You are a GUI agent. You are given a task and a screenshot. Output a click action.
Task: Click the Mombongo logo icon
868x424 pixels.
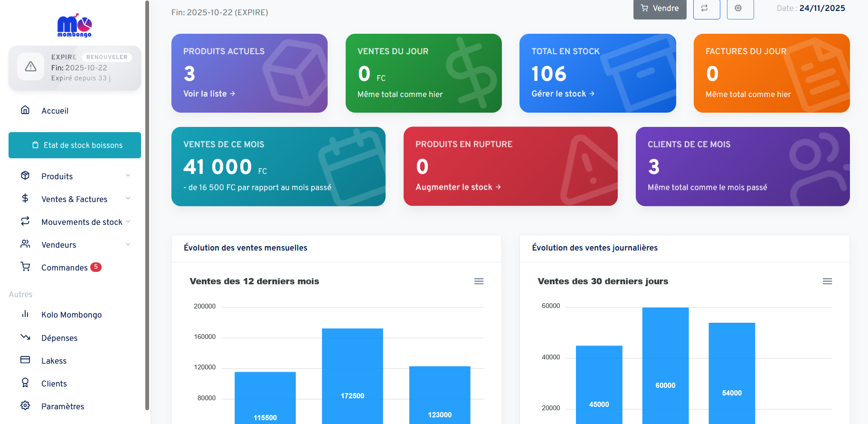[75, 26]
